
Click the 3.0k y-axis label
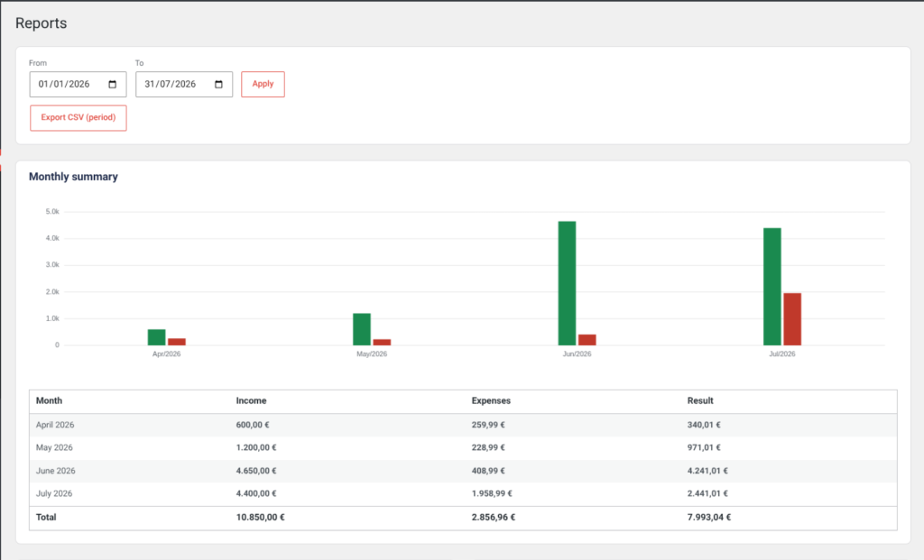(52, 265)
